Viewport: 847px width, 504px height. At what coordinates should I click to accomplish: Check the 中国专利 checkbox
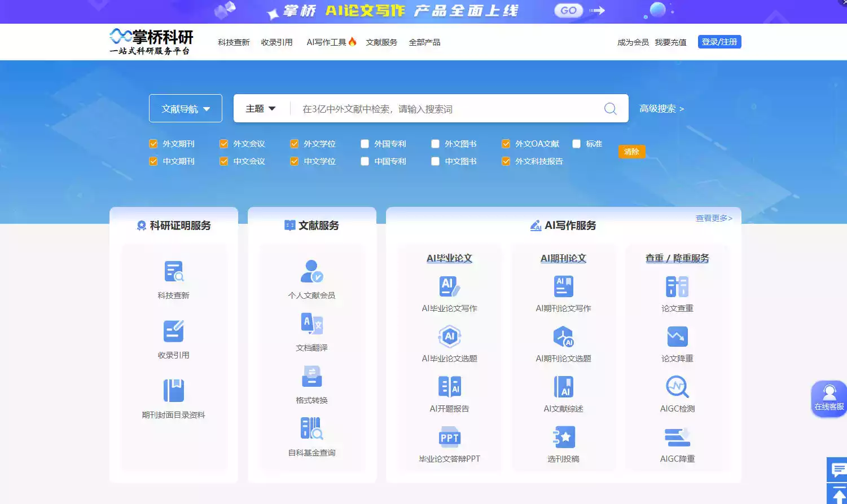(x=365, y=161)
